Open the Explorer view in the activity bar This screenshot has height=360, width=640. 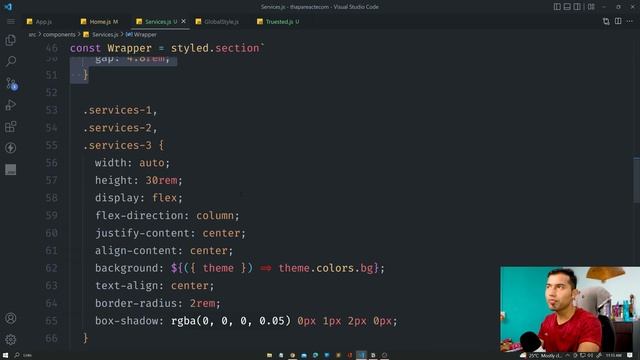11,40
